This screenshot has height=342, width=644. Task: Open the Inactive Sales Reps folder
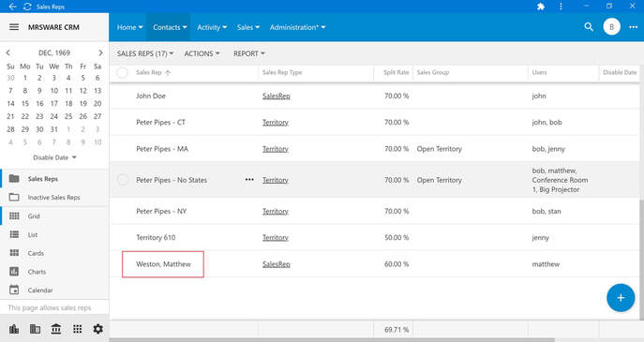click(54, 198)
